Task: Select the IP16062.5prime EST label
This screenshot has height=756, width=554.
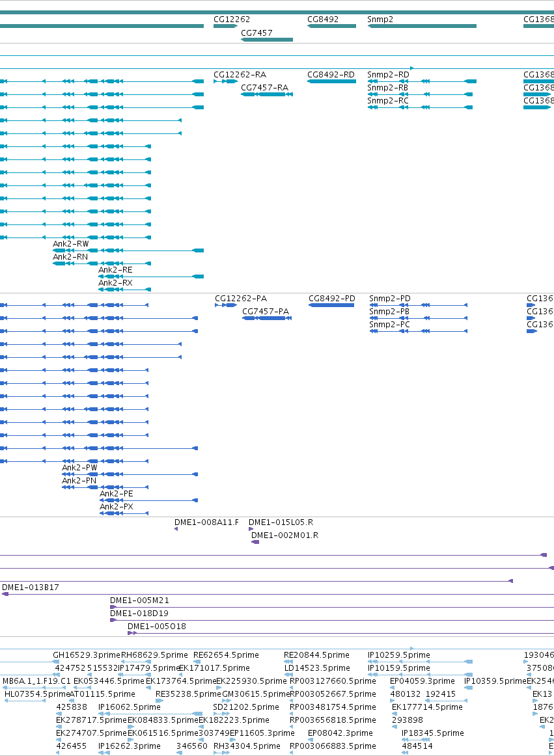Action: click(130, 707)
